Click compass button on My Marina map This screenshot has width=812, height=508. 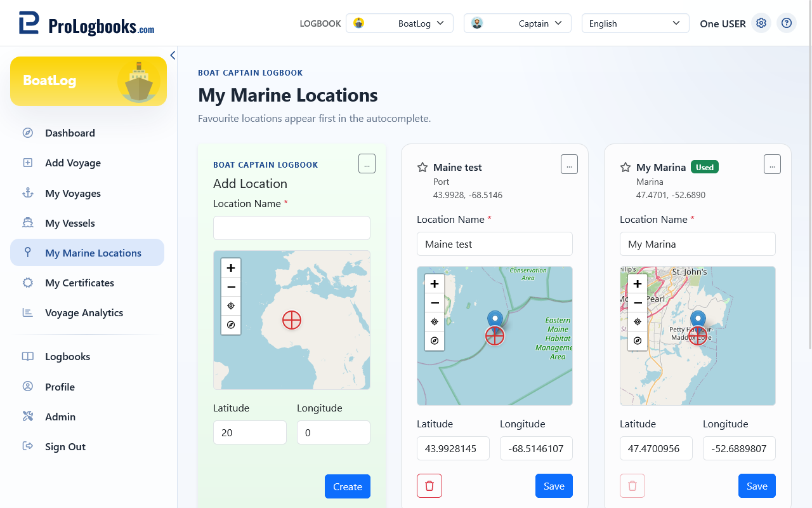[x=638, y=340]
